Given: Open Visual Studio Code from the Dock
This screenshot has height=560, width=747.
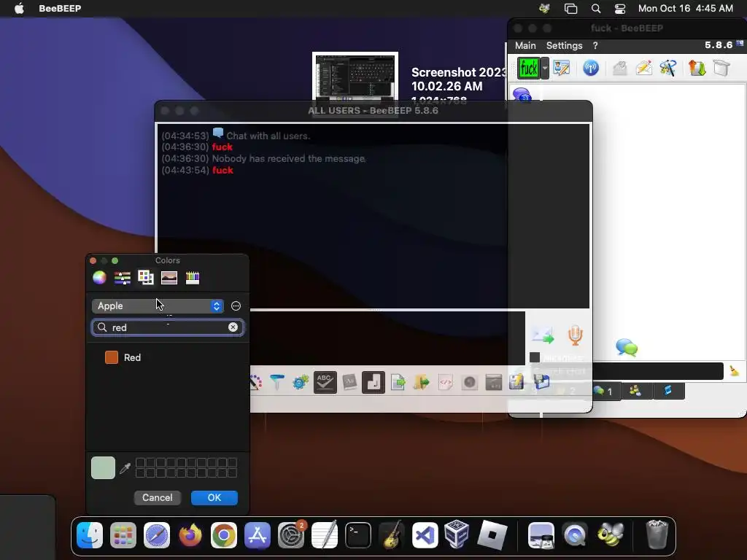Looking at the screenshot, I should [x=425, y=536].
